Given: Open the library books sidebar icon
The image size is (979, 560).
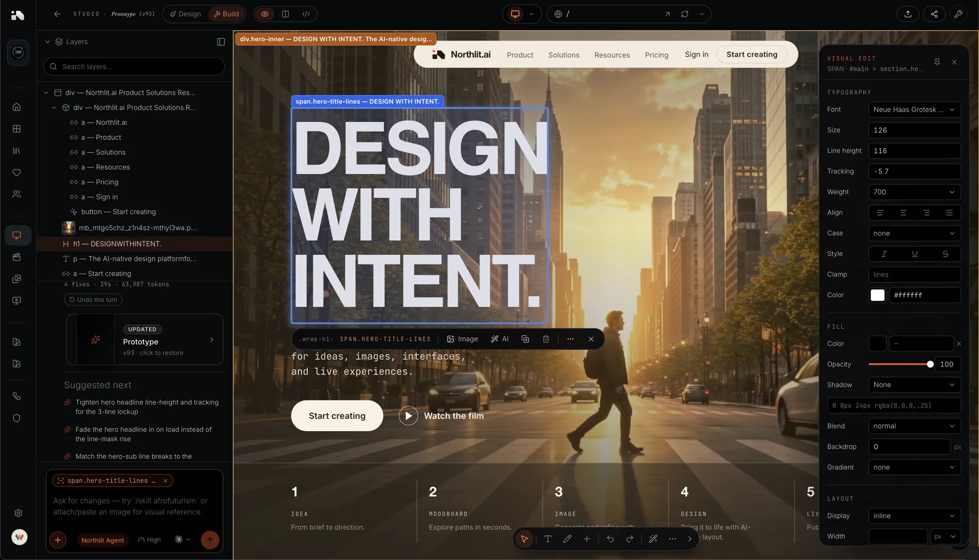Looking at the screenshot, I should click(x=17, y=151).
